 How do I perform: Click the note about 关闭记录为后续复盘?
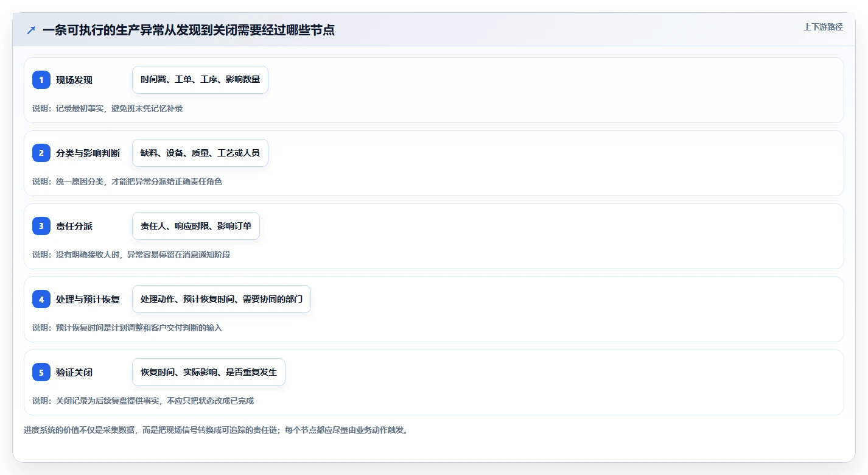tap(143, 401)
